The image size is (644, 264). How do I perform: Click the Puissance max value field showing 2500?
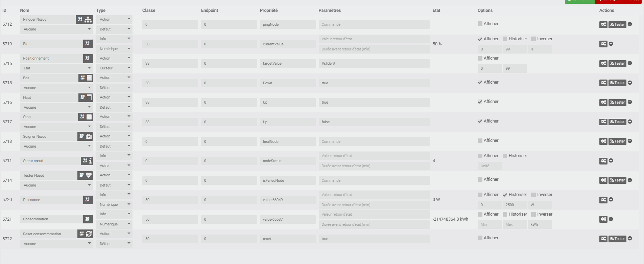click(x=514, y=205)
